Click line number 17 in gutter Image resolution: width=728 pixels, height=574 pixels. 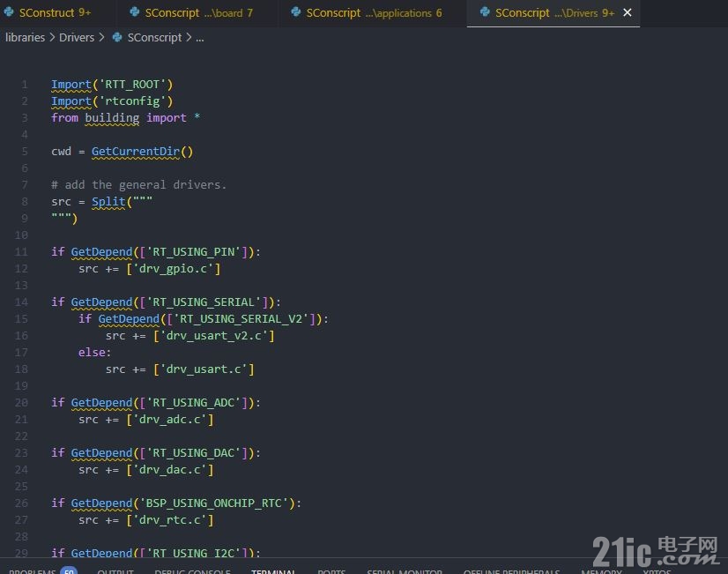21,353
